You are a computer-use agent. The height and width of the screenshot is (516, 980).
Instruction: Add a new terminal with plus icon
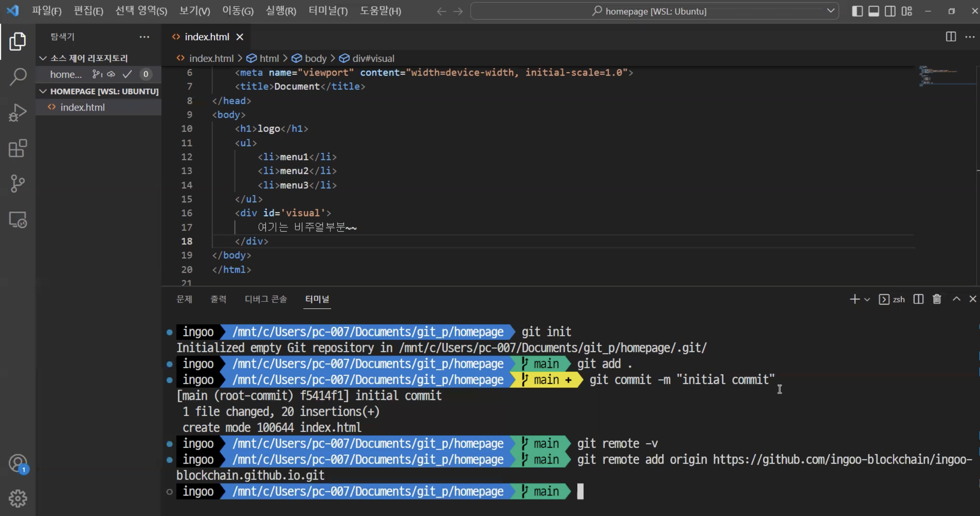pyautogui.click(x=854, y=299)
